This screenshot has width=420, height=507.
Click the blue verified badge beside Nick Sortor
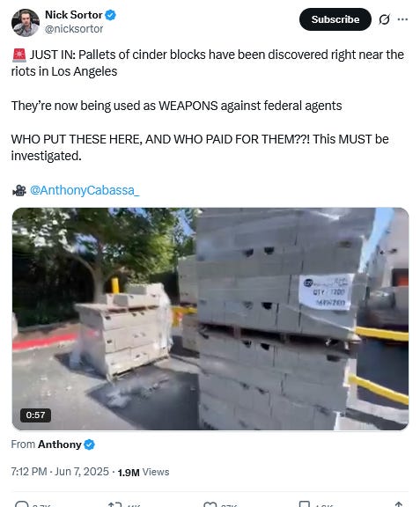click(111, 15)
